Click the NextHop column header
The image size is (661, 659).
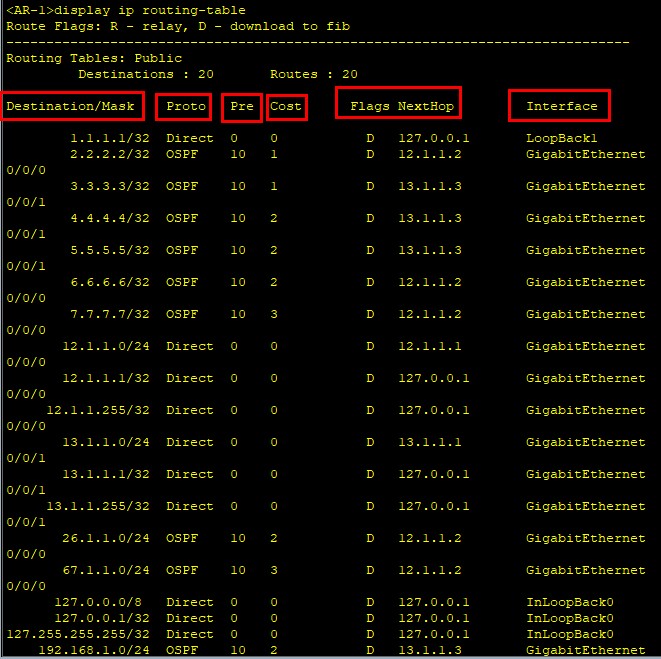(x=426, y=106)
